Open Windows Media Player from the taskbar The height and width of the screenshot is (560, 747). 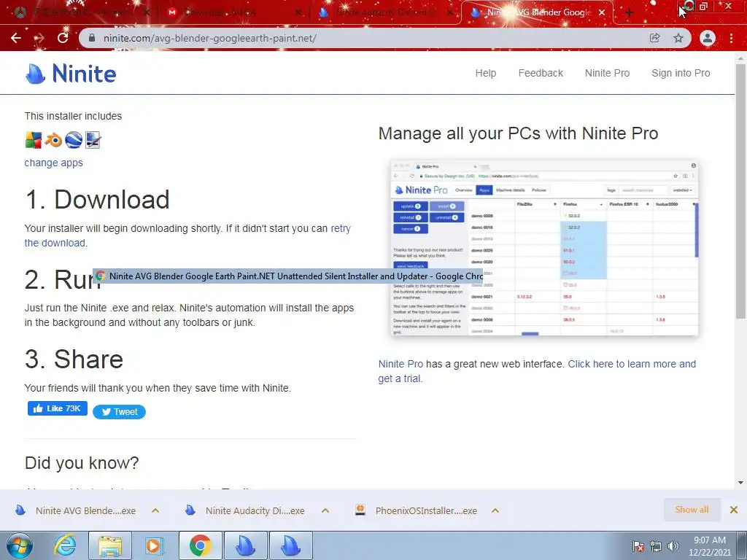click(153, 545)
